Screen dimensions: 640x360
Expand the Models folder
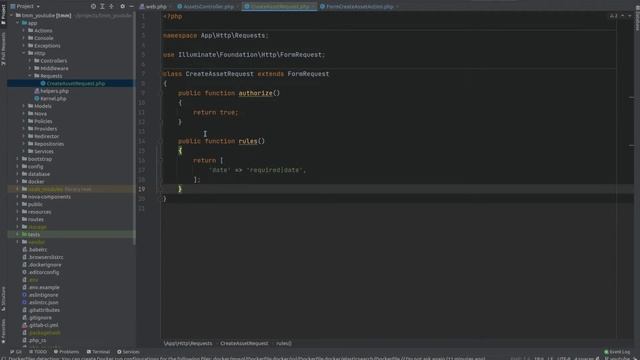[23, 106]
